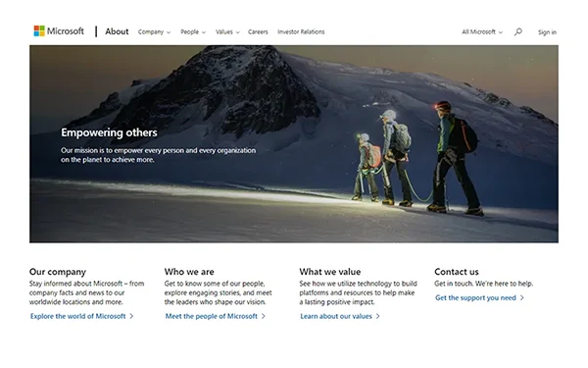Screen dimensions: 588x368
Task: Click the Sign in link
Action: pyautogui.click(x=547, y=32)
